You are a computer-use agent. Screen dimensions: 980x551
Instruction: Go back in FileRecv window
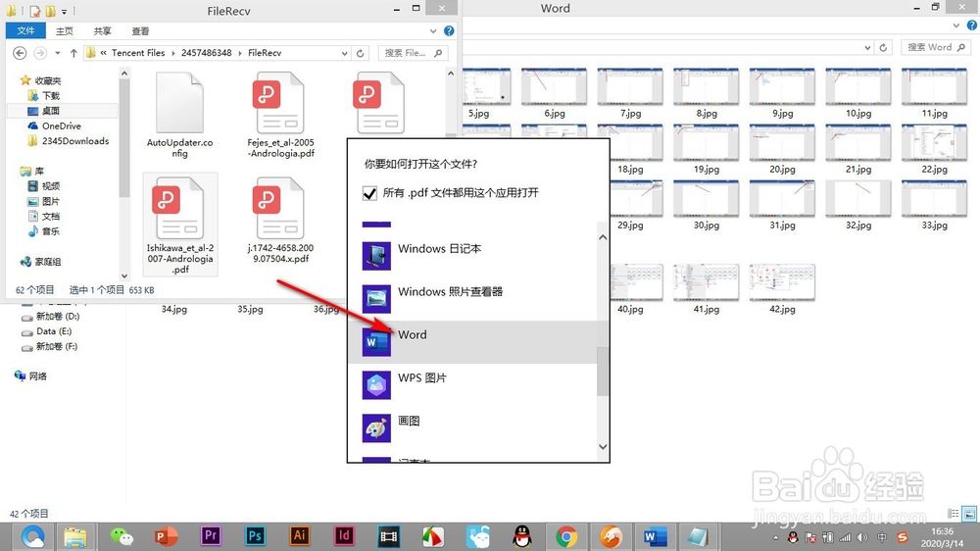pos(20,53)
